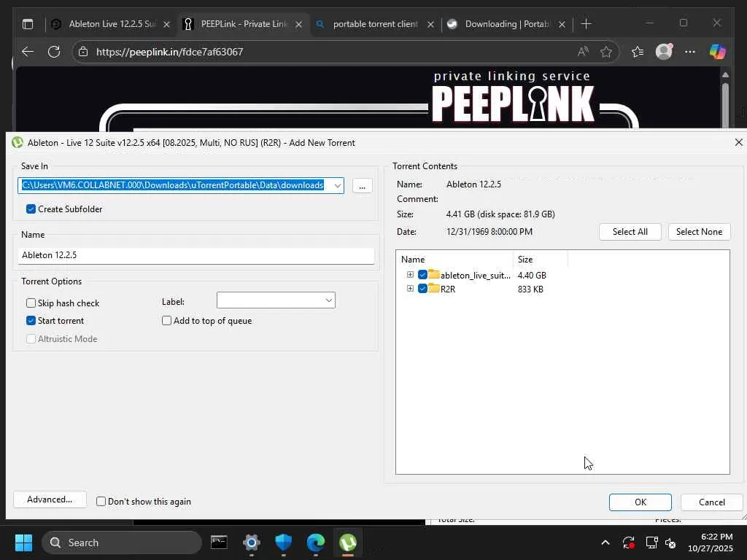Image resolution: width=747 pixels, height=560 pixels.
Task: Click the taskbar Search box
Action: click(x=122, y=542)
